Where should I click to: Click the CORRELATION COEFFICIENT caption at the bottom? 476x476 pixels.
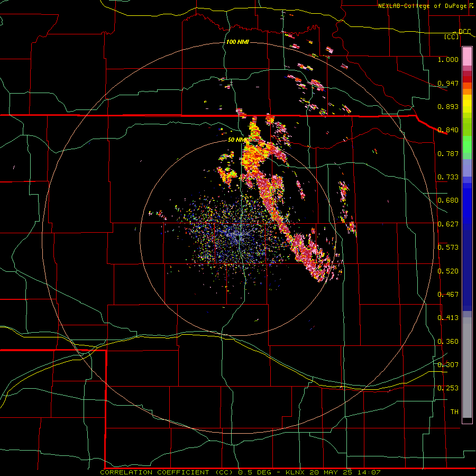(x=240, y=472)
